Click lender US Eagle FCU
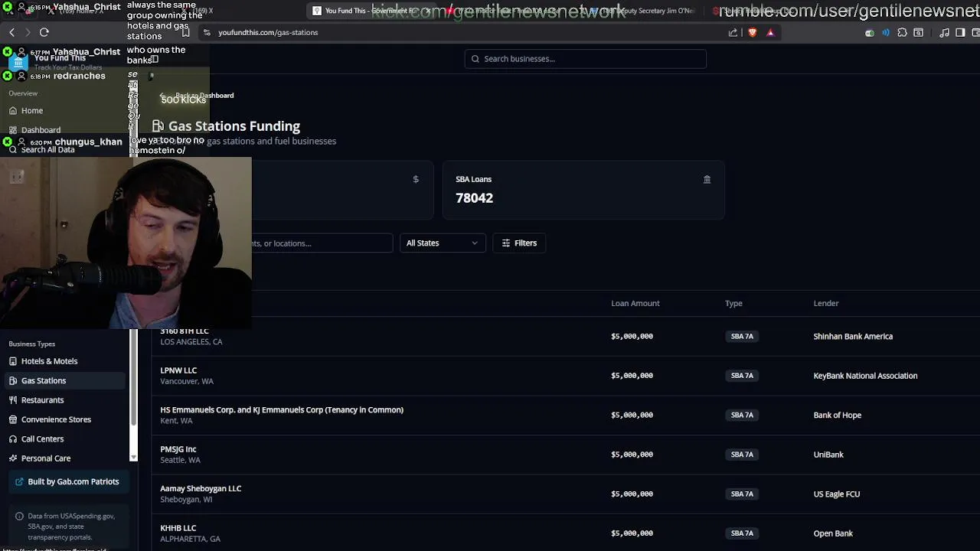This screenshot has height=551, width=980. point(836,494)
